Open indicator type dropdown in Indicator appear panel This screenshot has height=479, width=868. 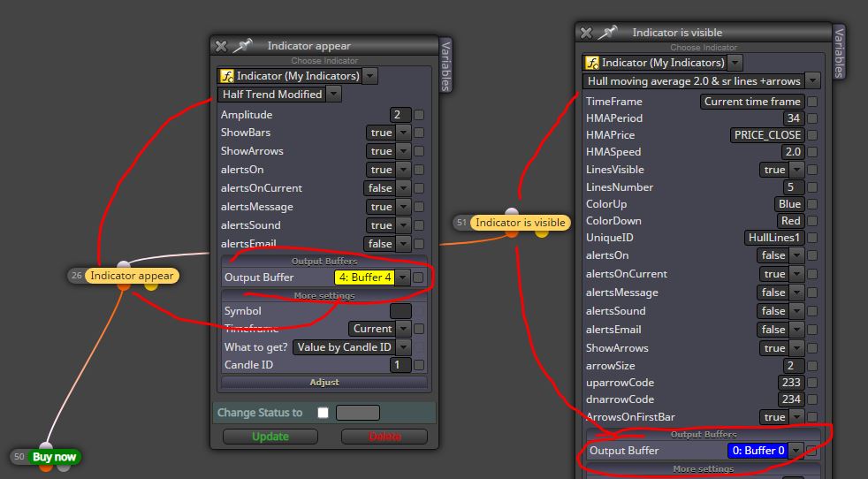pyautogui.click(x=371, y=76)
